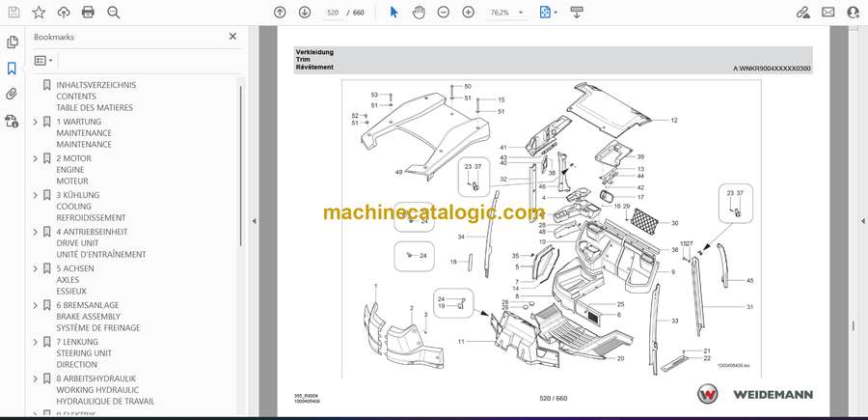Click the A:WNKR9004XXXXX0300 code text

(773, 69)
